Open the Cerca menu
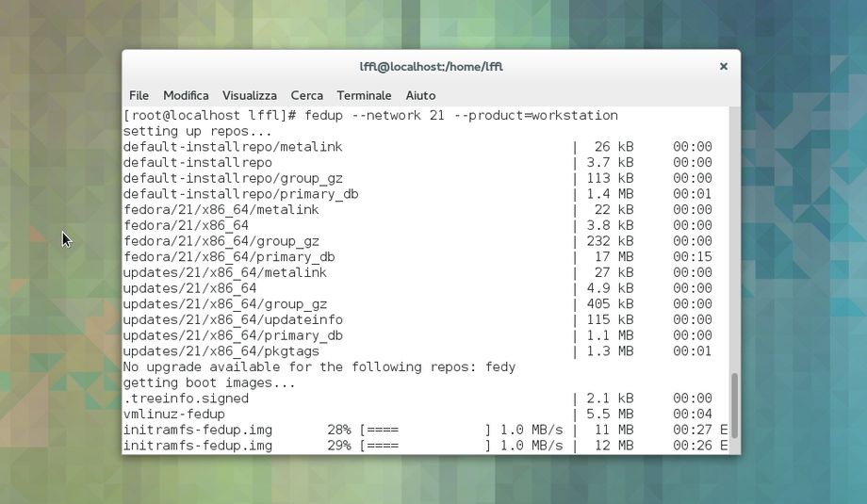This screenshot has width=867, height=504. (306, 95)
